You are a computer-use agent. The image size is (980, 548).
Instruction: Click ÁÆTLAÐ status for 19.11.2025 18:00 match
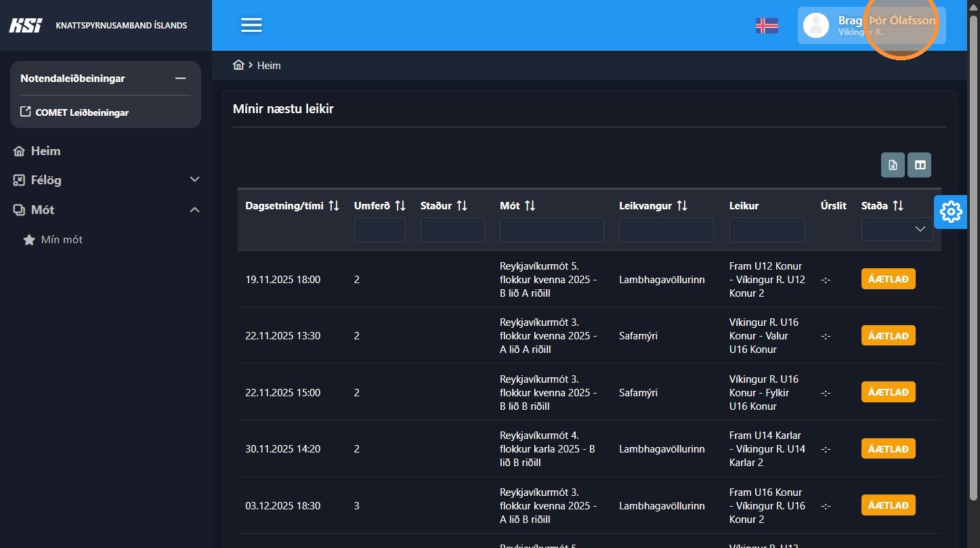coord(889,279)
